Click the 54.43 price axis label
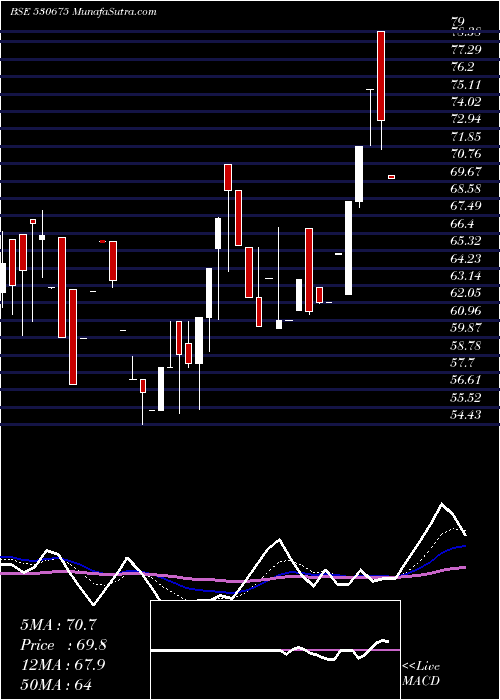This screenshot has width=500, height=700. [466, 415]
